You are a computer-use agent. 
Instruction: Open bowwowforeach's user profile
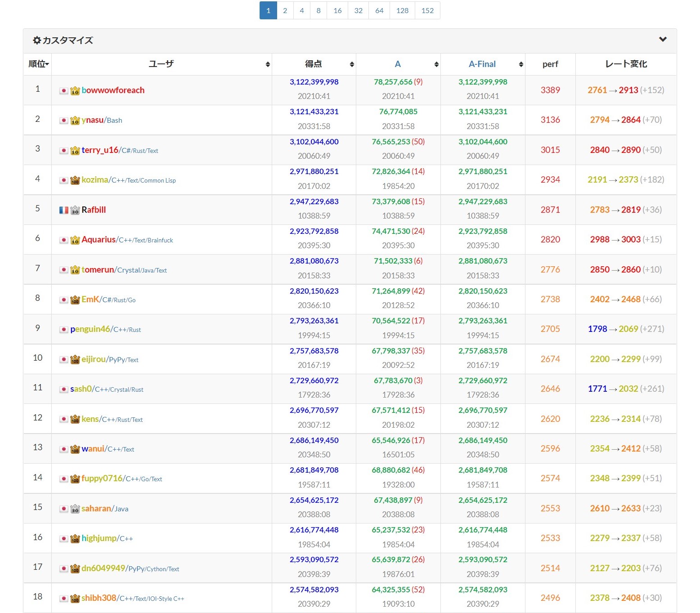pyautogui.click(x=112, y=90)
